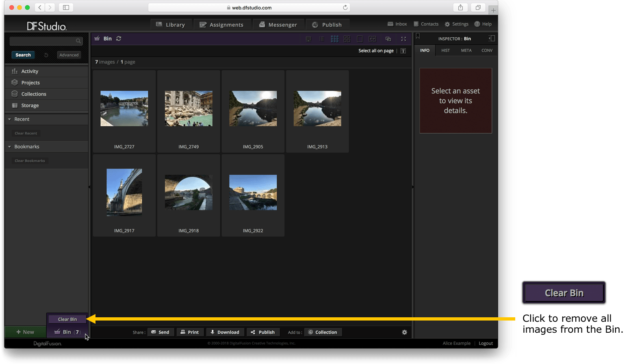The image size is (642, 364).
Task: Collapse the Inspector panel
Action: (x=492, y=38)
